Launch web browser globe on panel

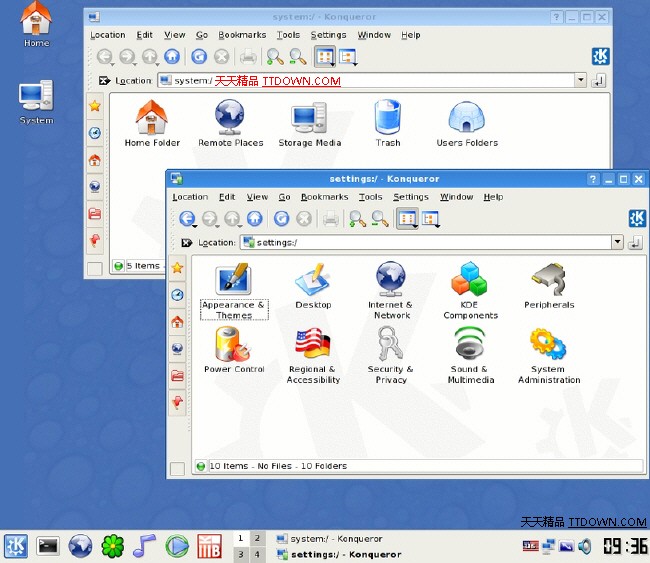click(80, 546)
